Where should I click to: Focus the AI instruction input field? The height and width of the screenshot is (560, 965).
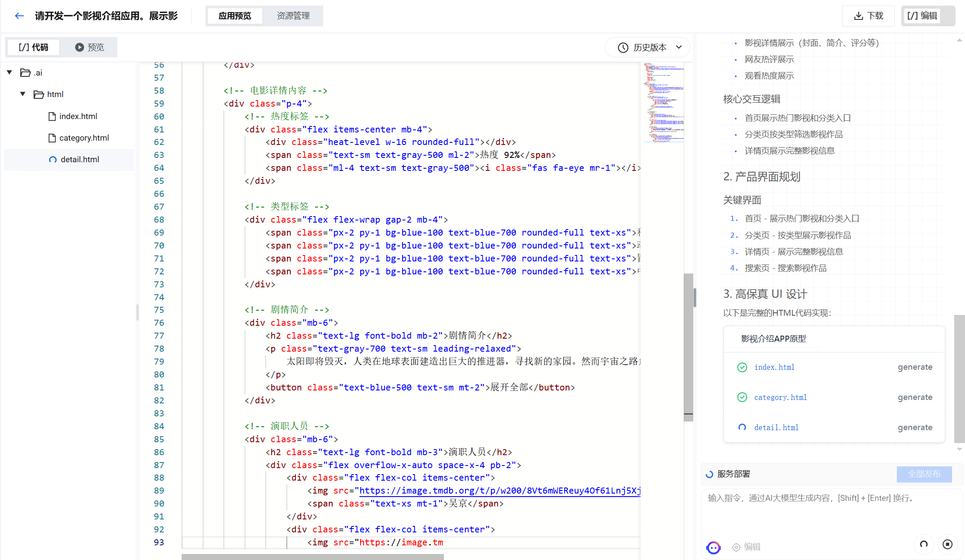tap(833, 511)
